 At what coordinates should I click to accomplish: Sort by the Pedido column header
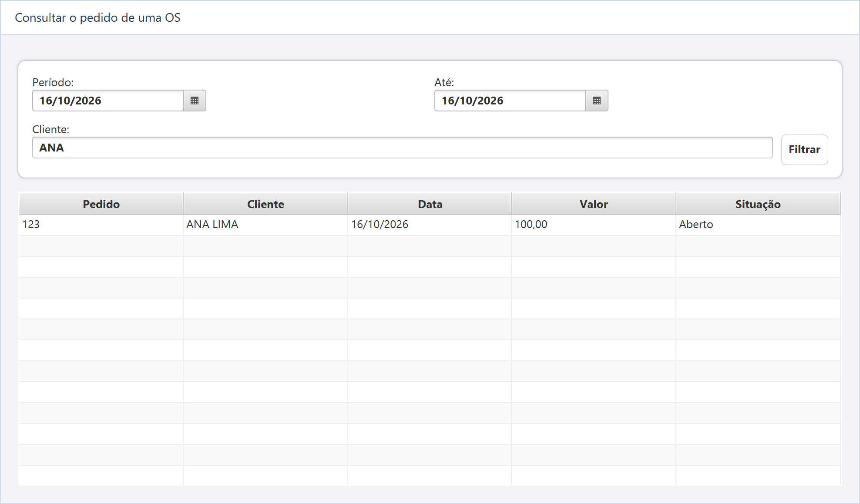tap(101, 204)
